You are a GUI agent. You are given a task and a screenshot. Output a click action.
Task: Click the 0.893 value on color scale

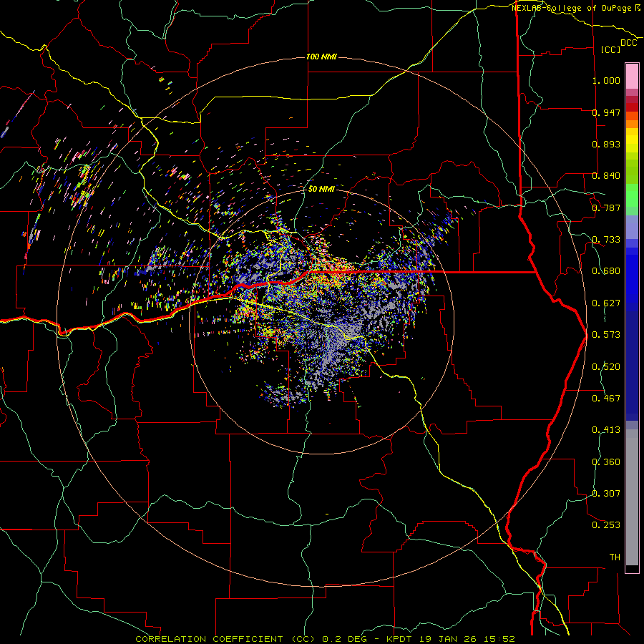(606, 144)
